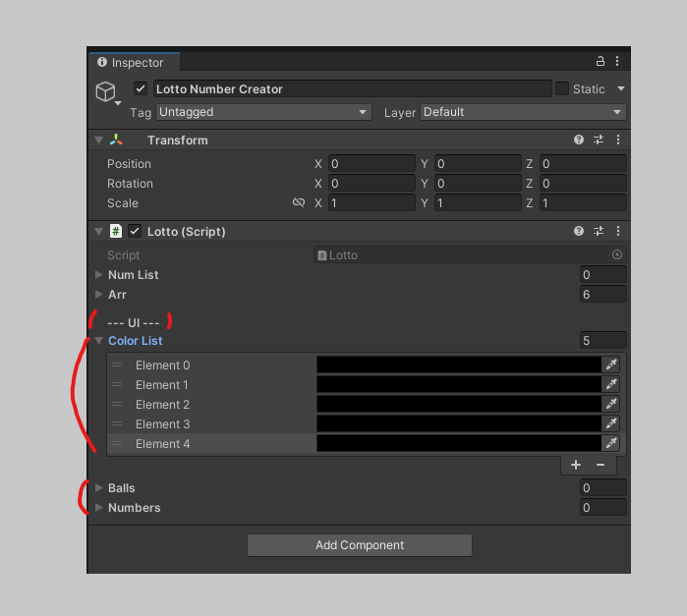Click eyedropper for Color List Element 4

click(611, 443)
